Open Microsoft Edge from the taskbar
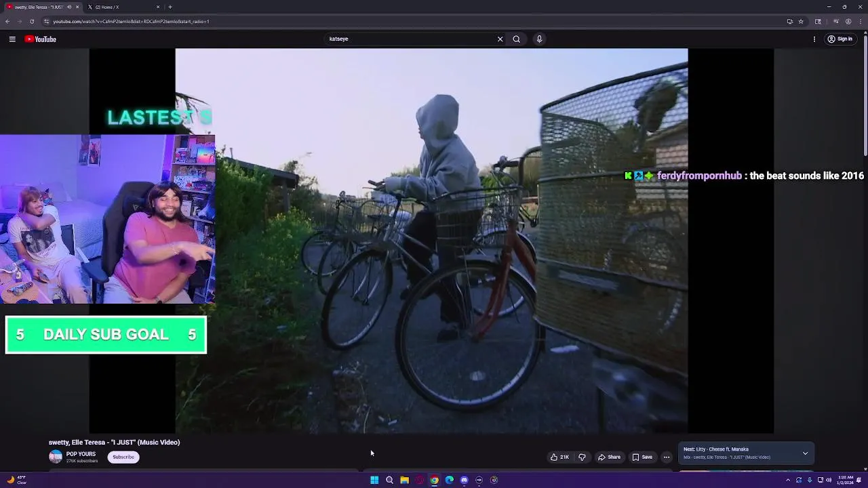The image size is (868, 488). [449, 480]
